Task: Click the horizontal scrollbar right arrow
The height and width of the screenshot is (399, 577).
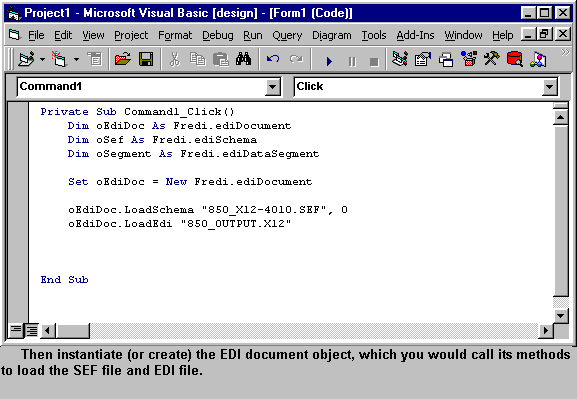Action: coord(545,331)
